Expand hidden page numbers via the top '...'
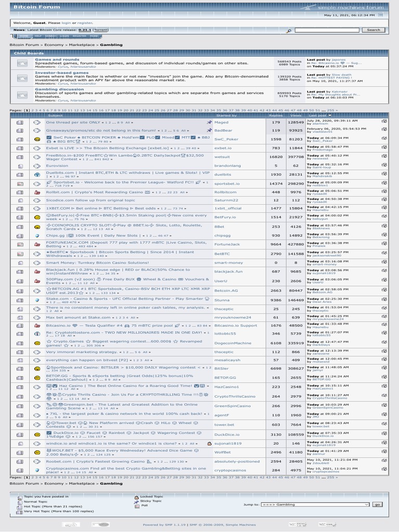This screenshot has width=399, height=532. (x=323, y=110)
